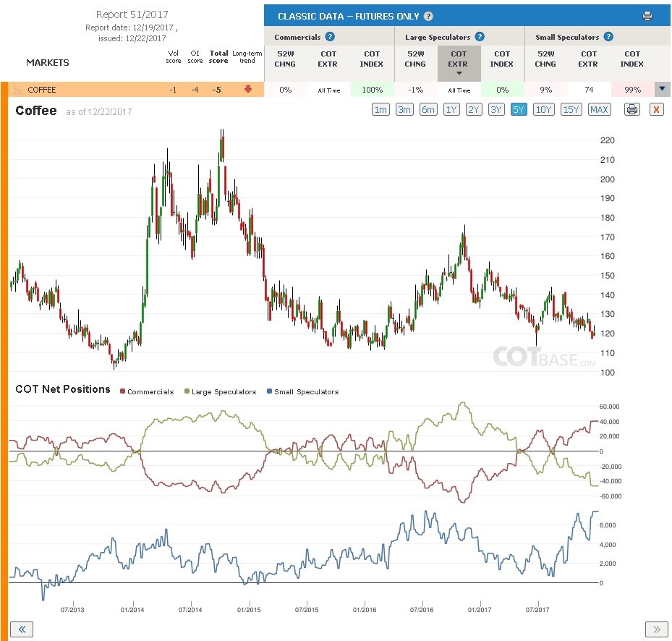
Task: Click the Large Speculators COT Index 0% cell
Action: pos(502,90)
